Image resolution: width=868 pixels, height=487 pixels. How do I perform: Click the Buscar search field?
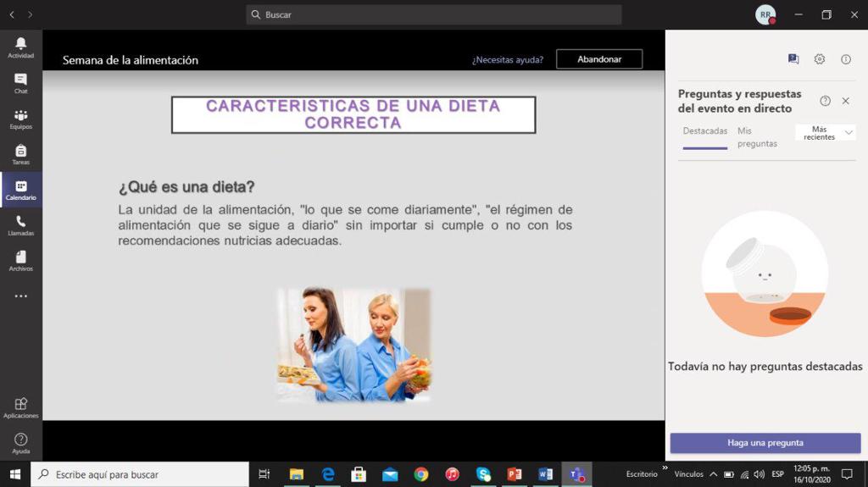[434, 14]
